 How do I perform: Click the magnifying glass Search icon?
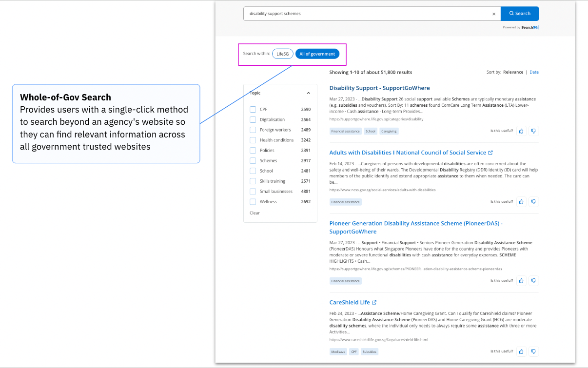pyautogui.click(x=510, y=13)
